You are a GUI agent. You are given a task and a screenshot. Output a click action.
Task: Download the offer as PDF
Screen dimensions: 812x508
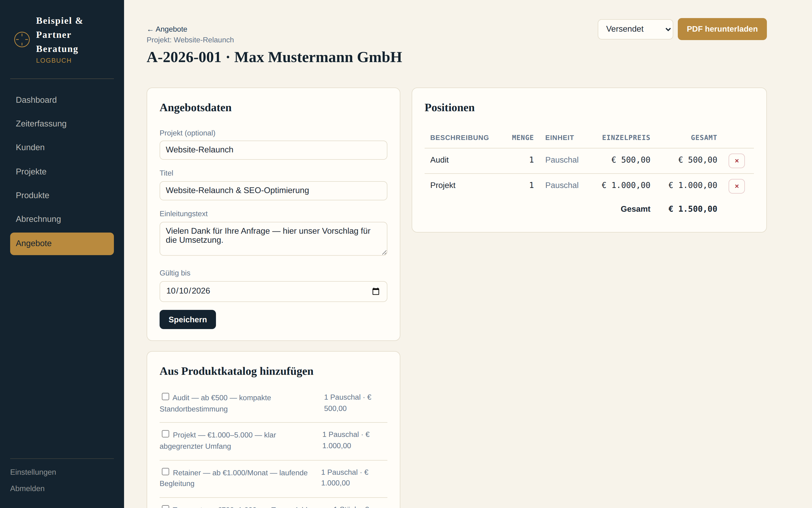pyautogui.click(x=722, y=29)
